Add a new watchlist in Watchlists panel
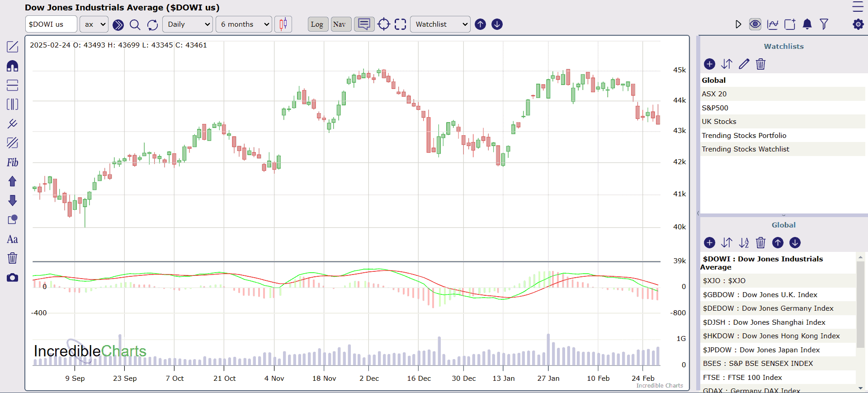The width and height of the screenshot is (868, 393). [x=710, y=64]
